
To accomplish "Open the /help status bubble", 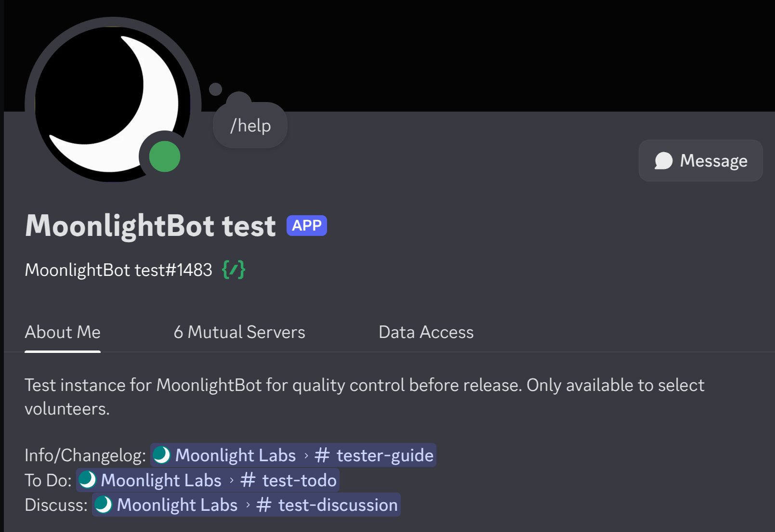I will 250,125.
